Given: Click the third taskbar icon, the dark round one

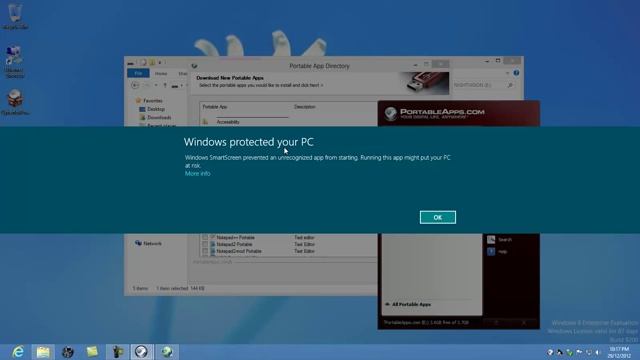Looking at the screenshot, I should (x=68, y=352).
